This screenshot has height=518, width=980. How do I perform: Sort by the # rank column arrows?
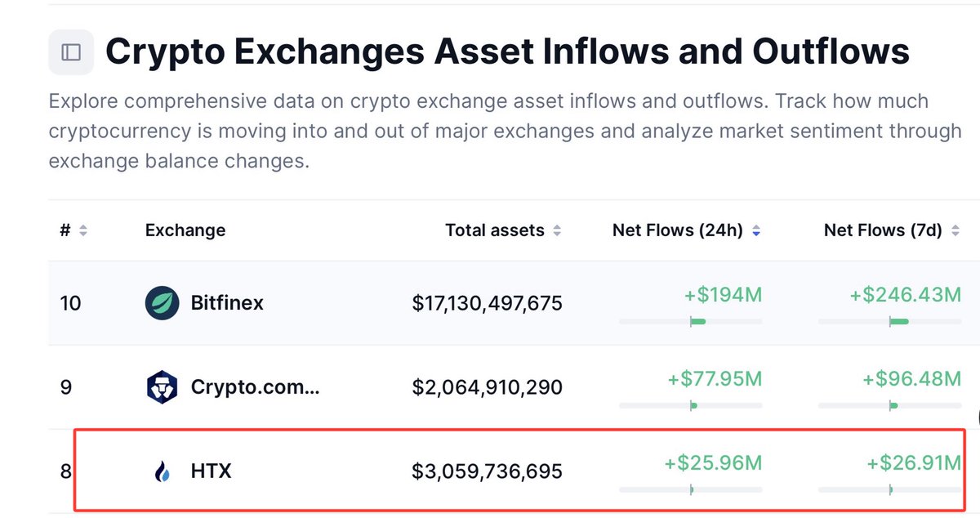click(82, 231)
